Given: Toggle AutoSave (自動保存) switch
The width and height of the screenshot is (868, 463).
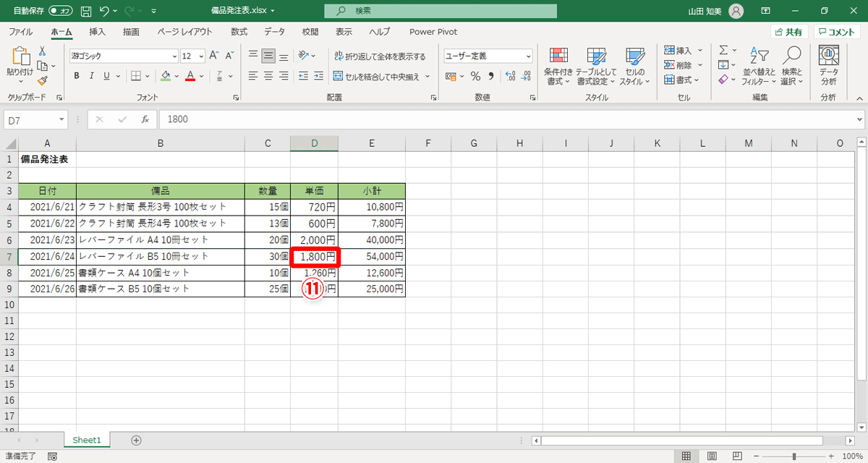Looking at the screenshot, I should click(x=61, y=11).
